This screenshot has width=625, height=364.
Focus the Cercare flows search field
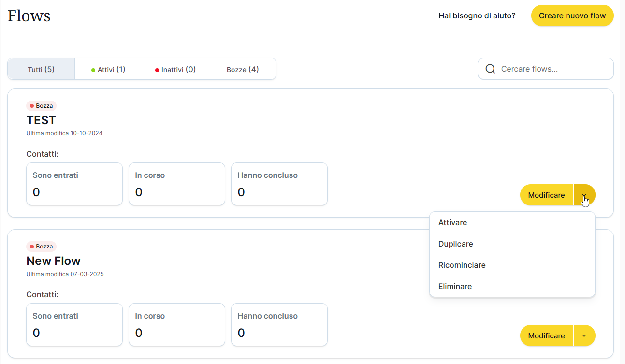point(553,69)
